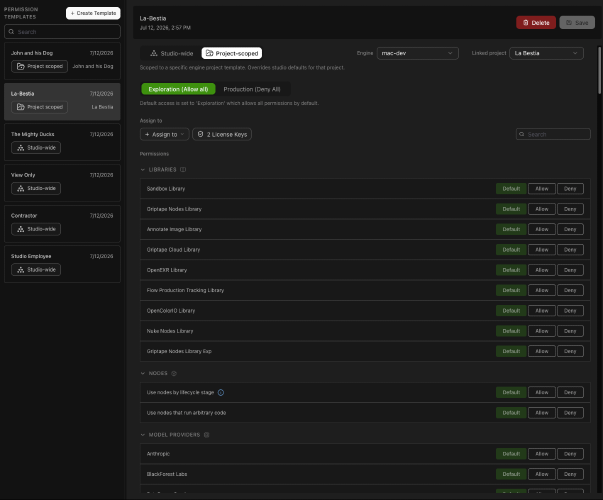Collapse the MODEL PROVIDERS section
The image size is (603, 500).
tap(143, 435)
